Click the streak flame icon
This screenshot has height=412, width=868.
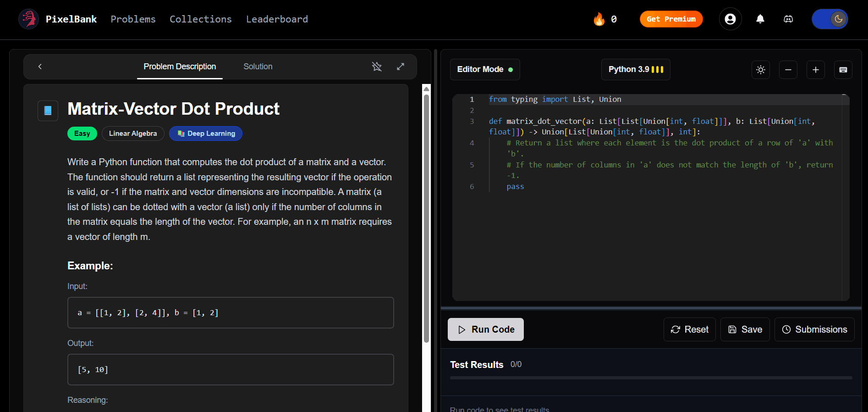[x=599, y=19]
